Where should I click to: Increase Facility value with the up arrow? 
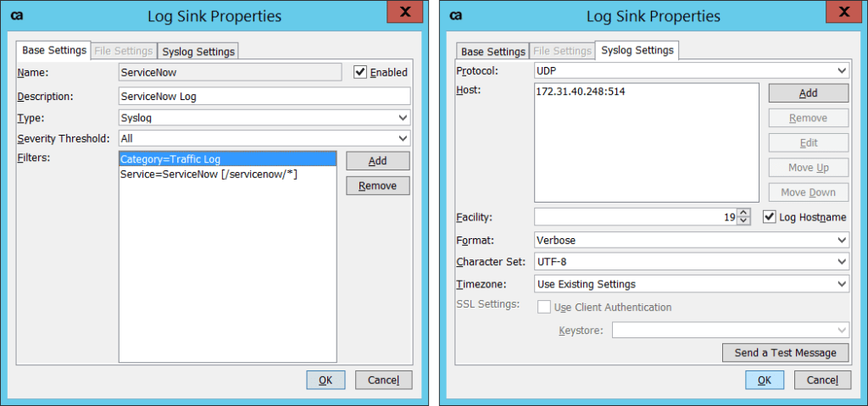(x=743, y=213)
